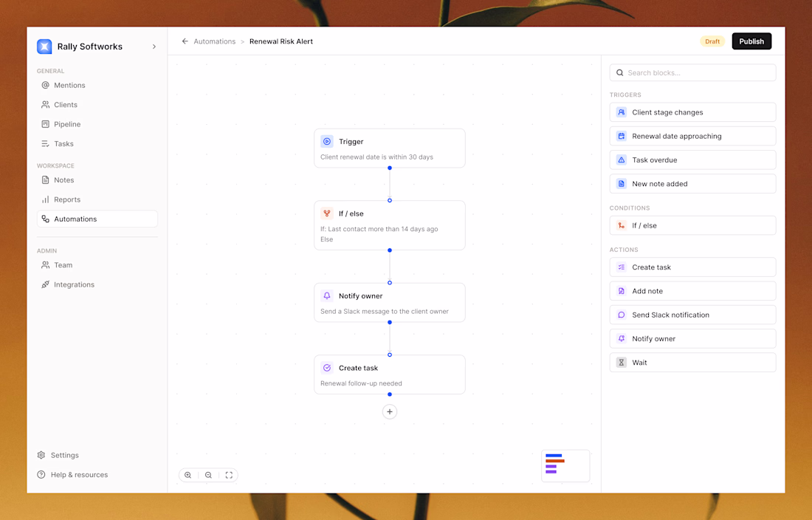Open the Pipeline page
Viewport: 812px width, 520px height.
[97, 124]
